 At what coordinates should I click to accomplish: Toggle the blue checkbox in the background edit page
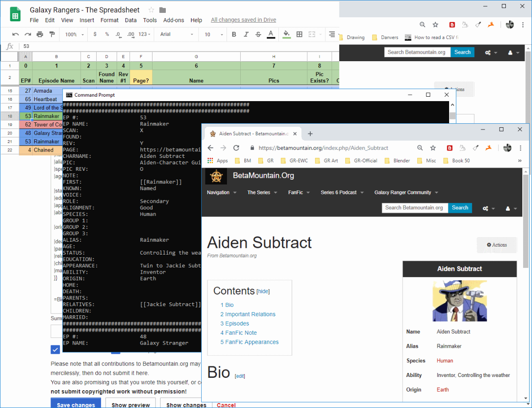(x=55, y=349)
